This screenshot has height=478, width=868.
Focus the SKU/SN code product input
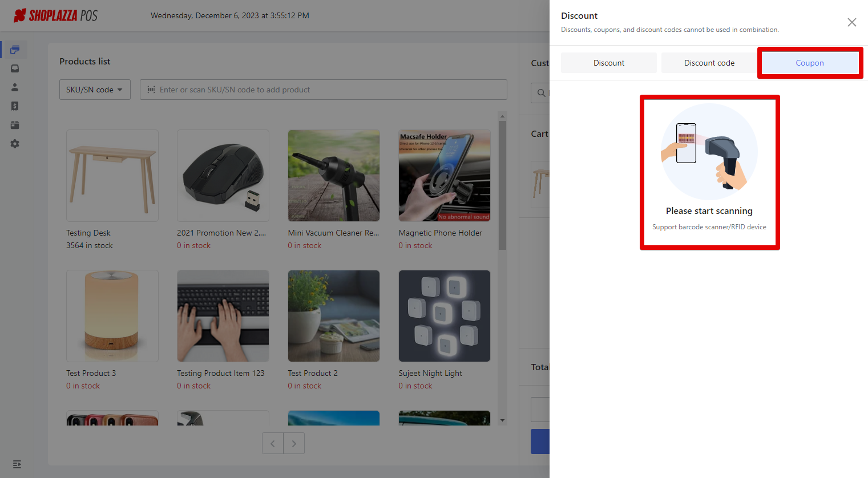(324, 90)
